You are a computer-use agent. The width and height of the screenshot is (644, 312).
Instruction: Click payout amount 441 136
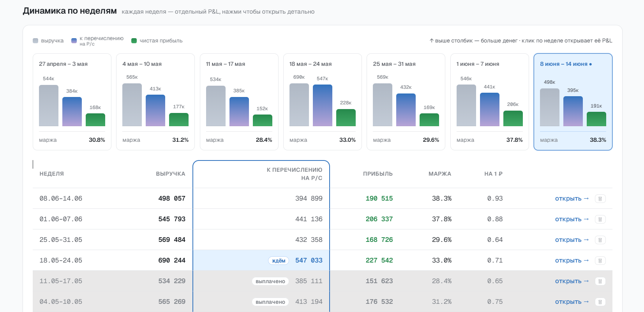309,219
